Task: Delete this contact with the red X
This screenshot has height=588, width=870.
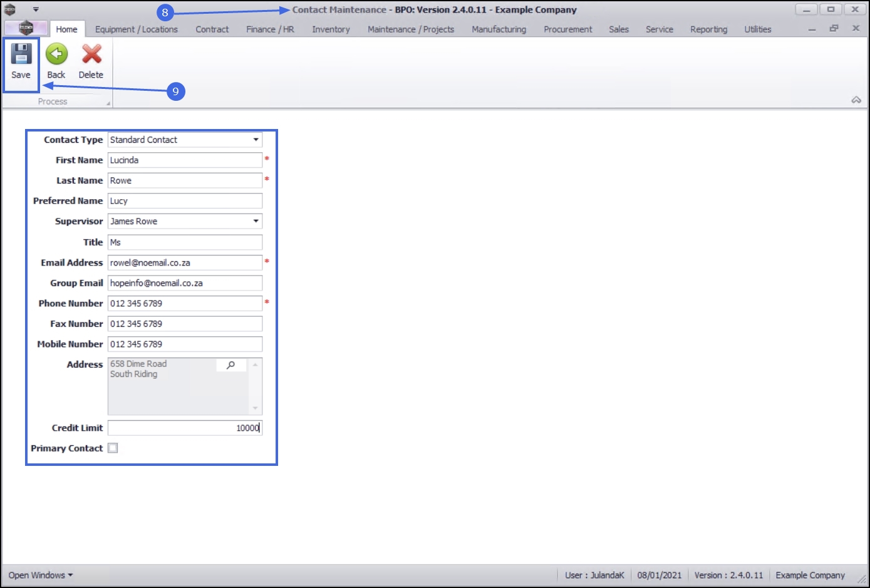Action: (91, 61)
